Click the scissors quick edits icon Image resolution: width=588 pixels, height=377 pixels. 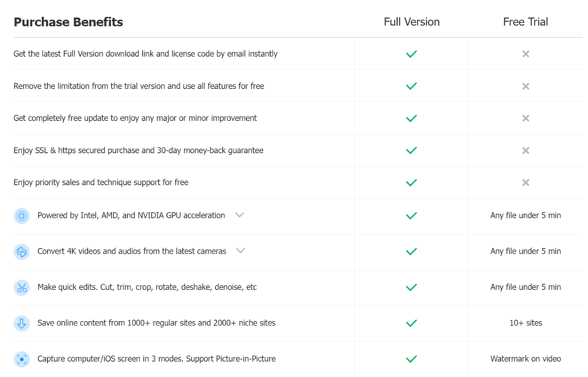pyautogui.click(x=22, y=287)
